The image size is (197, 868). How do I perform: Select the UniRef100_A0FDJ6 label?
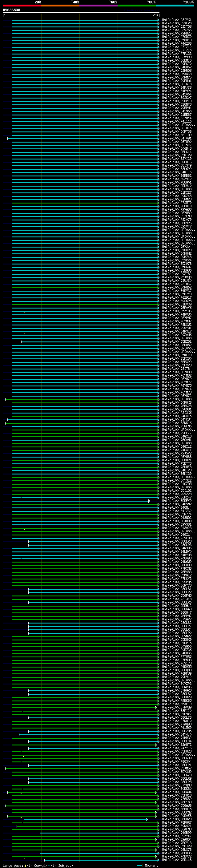click(176, 162)
